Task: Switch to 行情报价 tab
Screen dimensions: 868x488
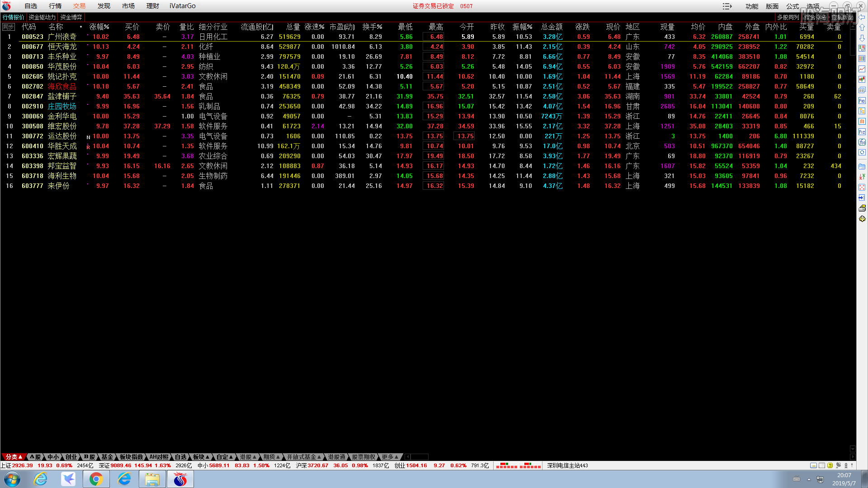Action: coord(14,17)
